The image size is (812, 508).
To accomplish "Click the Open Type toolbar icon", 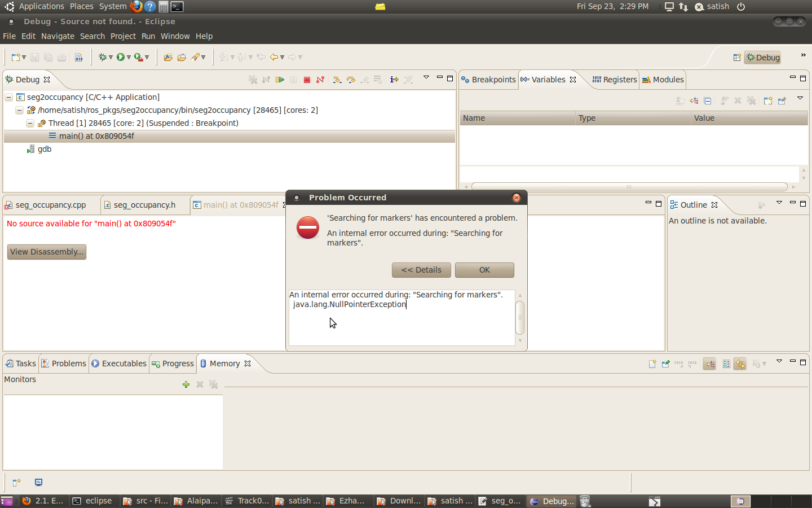I will coord(168,57).
